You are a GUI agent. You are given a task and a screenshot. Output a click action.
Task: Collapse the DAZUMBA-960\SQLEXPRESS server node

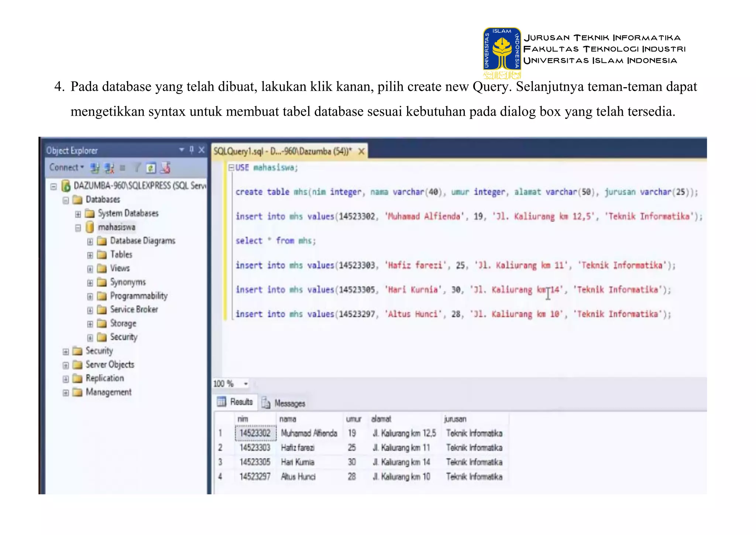tap(54, 187)
